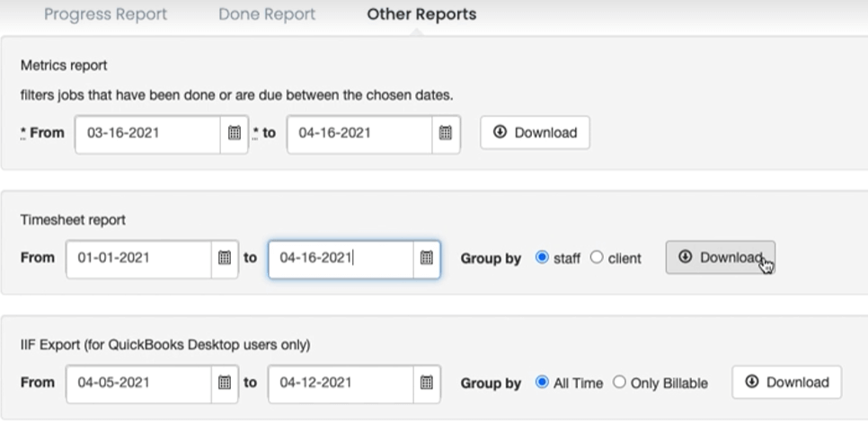Download the IIF Export file
Image resolution: width=868 pixels, height=432 pixels.
tap(787, 383)
